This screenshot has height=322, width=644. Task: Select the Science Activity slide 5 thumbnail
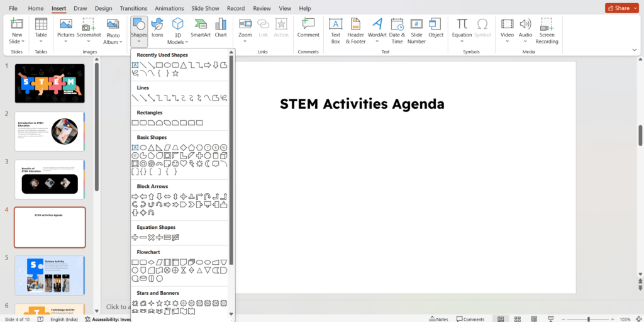50,275
